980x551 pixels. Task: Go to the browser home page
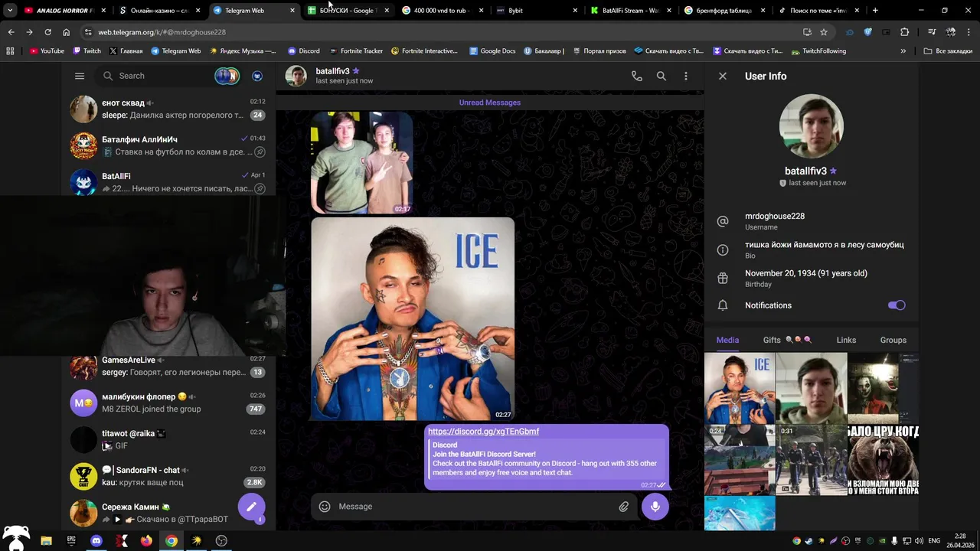click(x=66, y=32)
